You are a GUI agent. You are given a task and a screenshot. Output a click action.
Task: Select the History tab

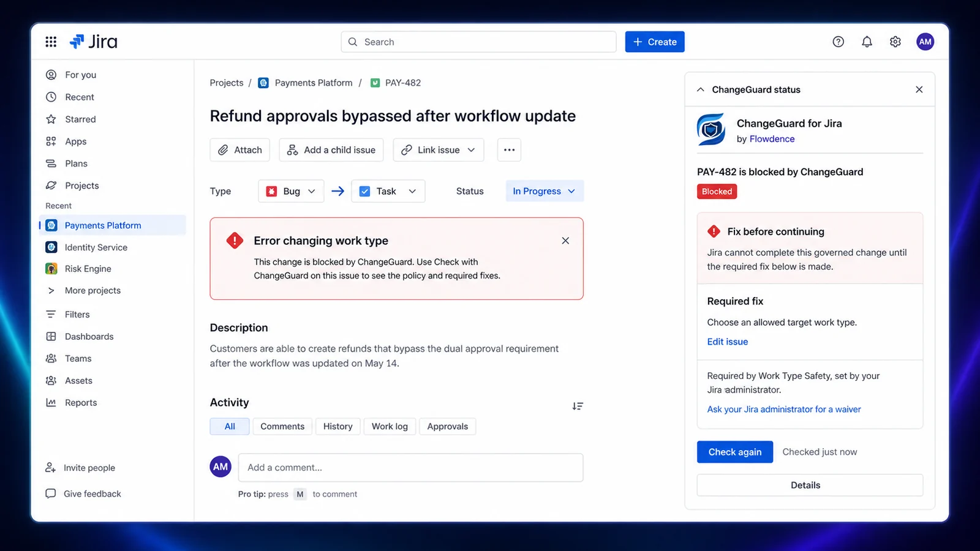338,426
